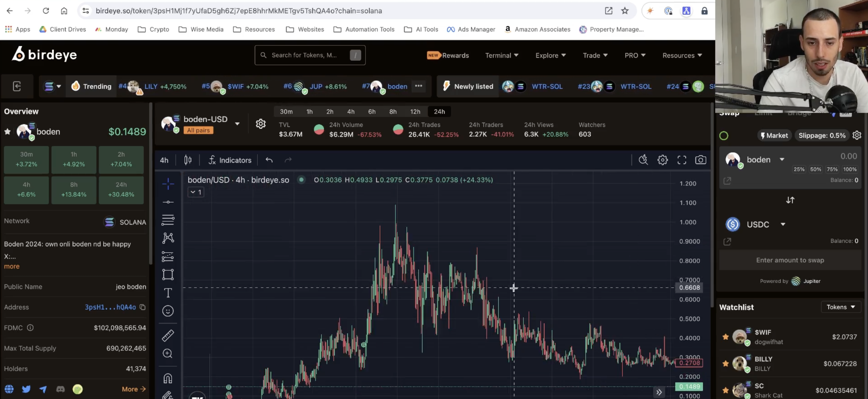Select the 50% balance option
This screenshot has width=868, height=399.
[816, 169]
